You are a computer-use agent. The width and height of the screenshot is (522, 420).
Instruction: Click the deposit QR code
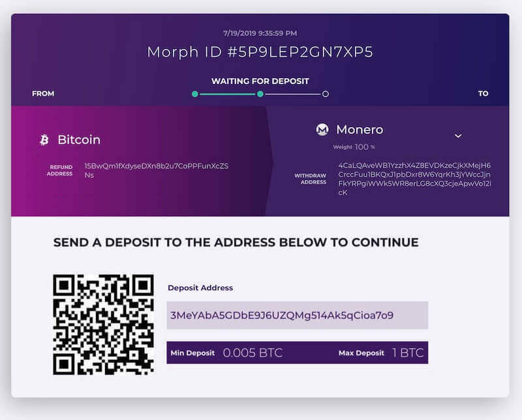(x=104, y=325)
